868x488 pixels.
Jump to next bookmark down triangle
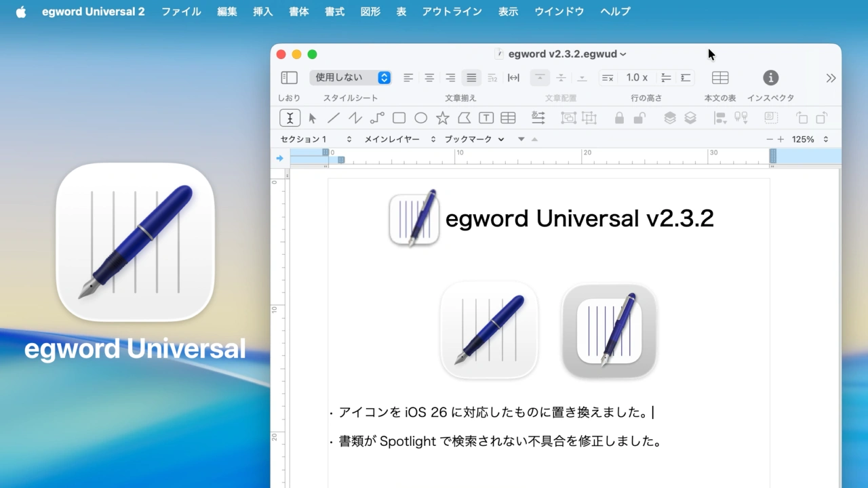click(x=521, y=139)
